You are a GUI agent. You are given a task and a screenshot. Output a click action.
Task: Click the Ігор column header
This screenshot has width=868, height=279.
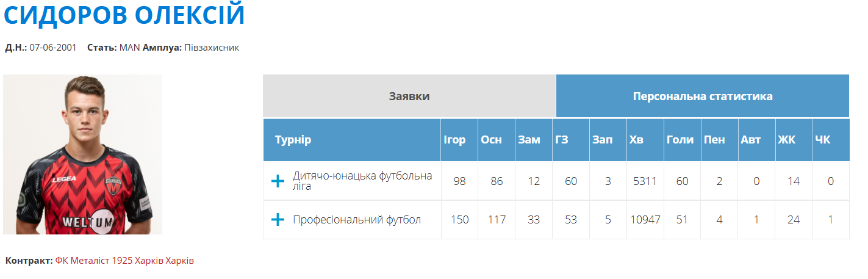coord(454,140)
